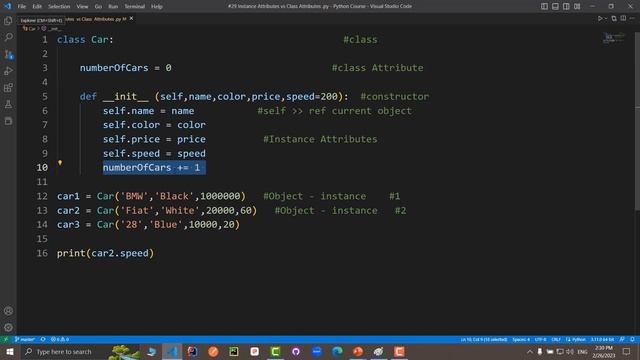Screen dimensions: 640x360
Task: Click the editor vertical scrollbar
Action: (637, 122)
